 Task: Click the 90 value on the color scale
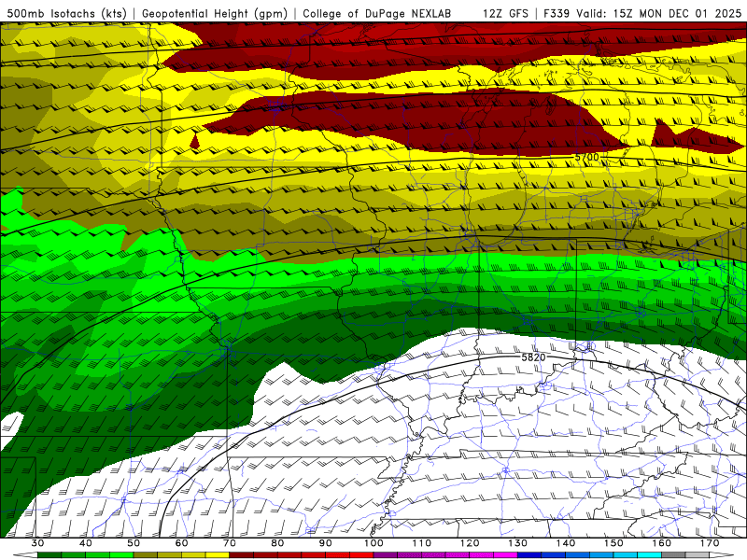click(x=326, y=543)
